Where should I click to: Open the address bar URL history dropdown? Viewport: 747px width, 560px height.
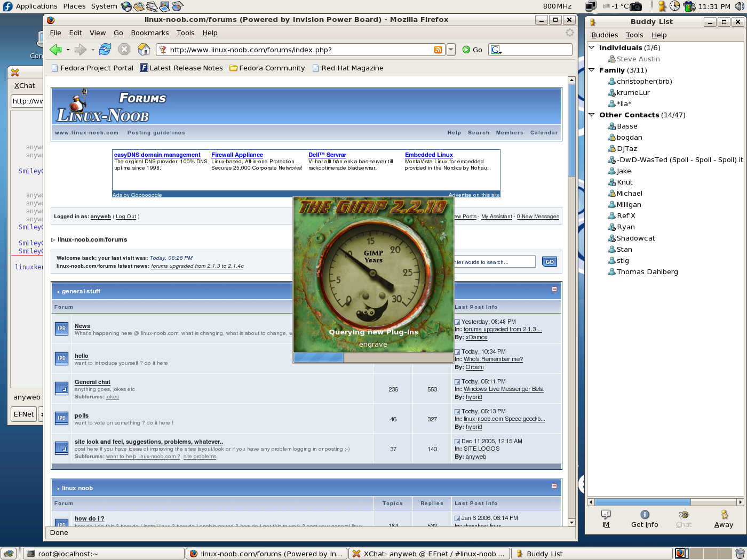451,50
